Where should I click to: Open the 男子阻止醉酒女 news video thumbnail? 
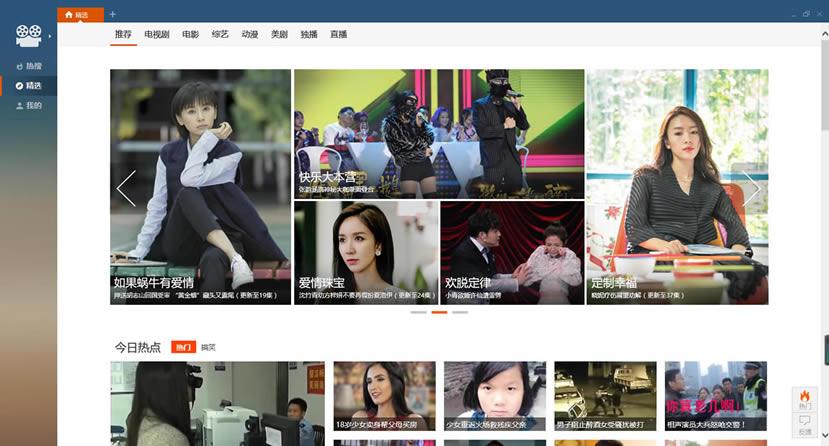click(605, 396)
